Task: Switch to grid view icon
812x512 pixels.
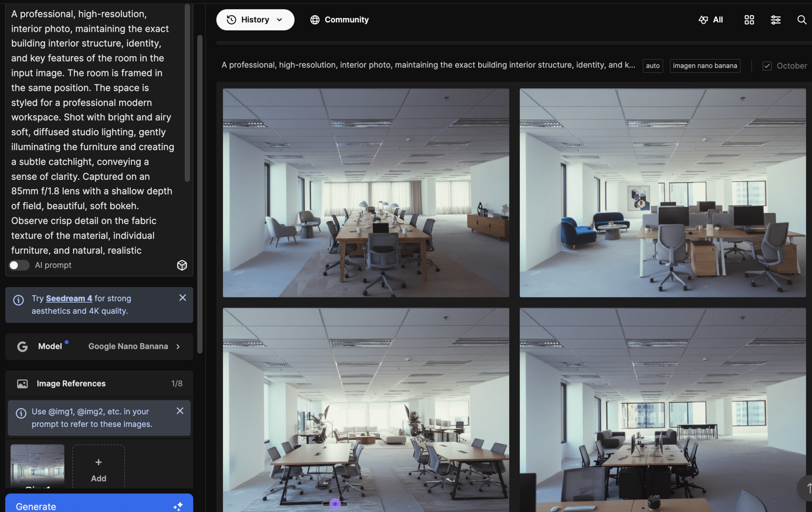Action: [749, 20]
